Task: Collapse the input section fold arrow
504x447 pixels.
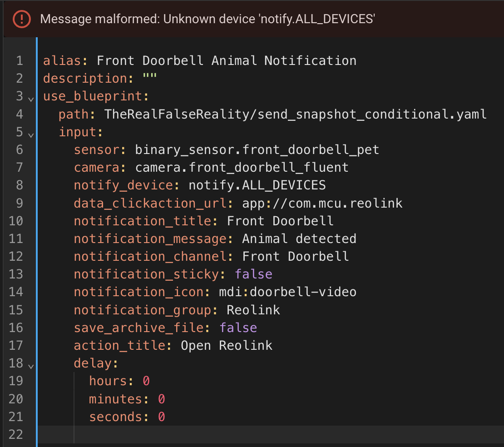Action: [30, 134]
